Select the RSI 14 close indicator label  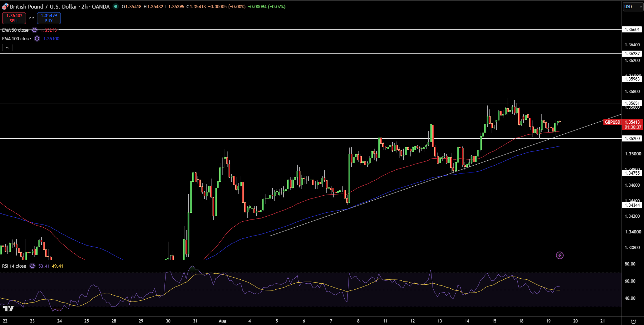pos(14,266)
